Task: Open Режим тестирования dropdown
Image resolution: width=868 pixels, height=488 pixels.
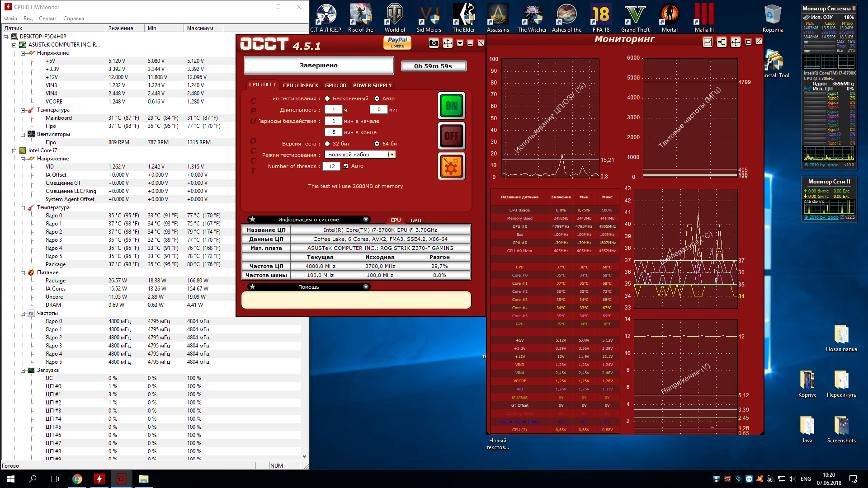Action: pyautogui.click(x=392, y=155)
